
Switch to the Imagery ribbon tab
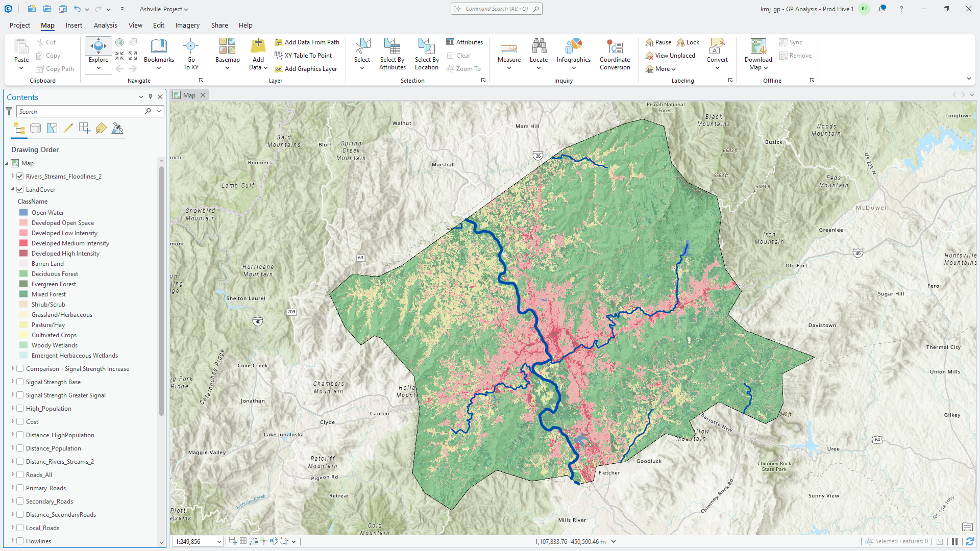[187, 25]
